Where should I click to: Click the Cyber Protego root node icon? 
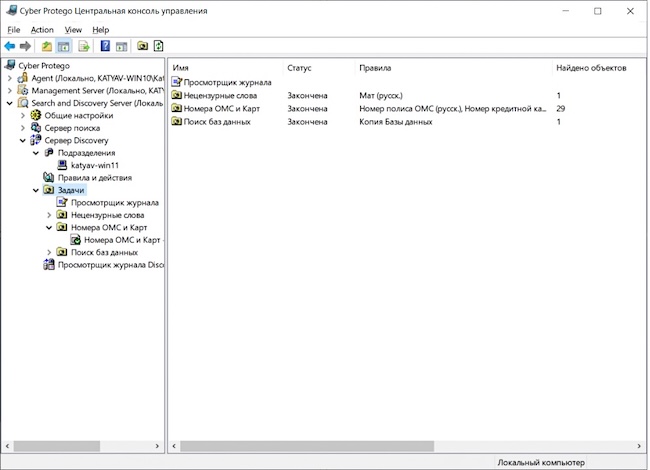[11, 65]
